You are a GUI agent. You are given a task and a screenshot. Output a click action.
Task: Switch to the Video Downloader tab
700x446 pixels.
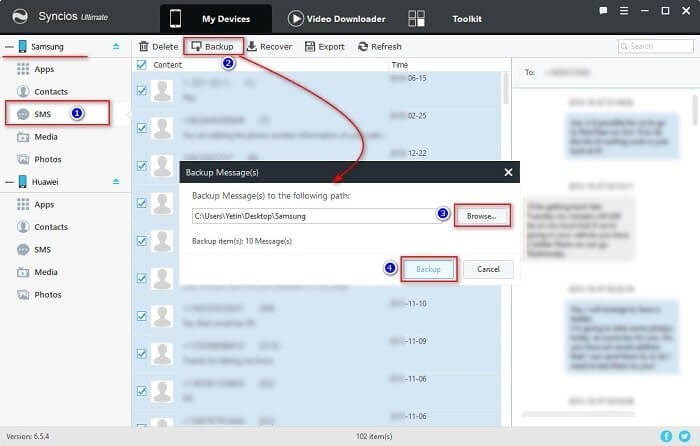337,18
